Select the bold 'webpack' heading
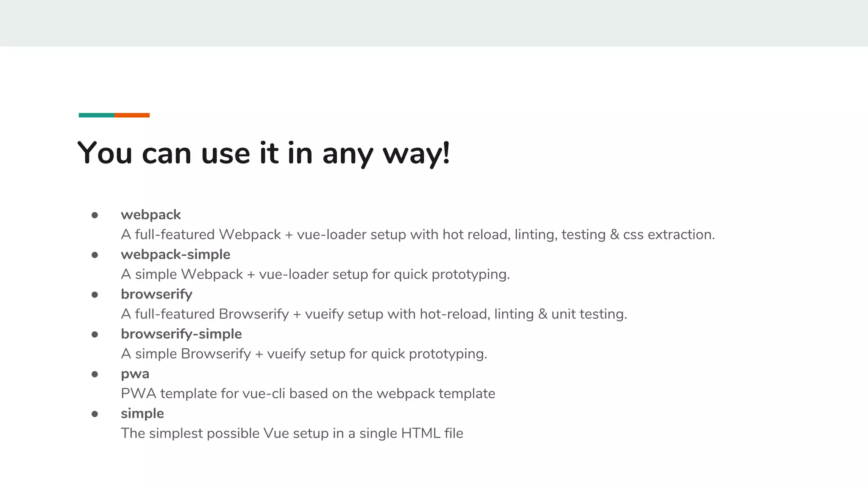The height and width of the screenshot is (488, 868). coord(151,215)
